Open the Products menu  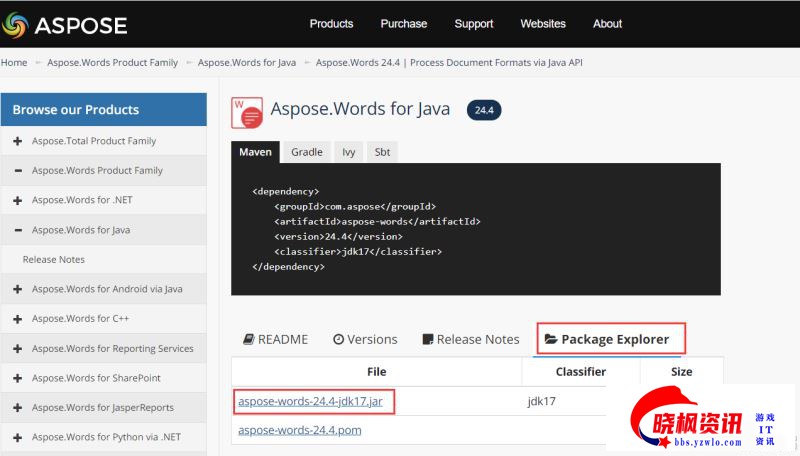pos(331,24)
